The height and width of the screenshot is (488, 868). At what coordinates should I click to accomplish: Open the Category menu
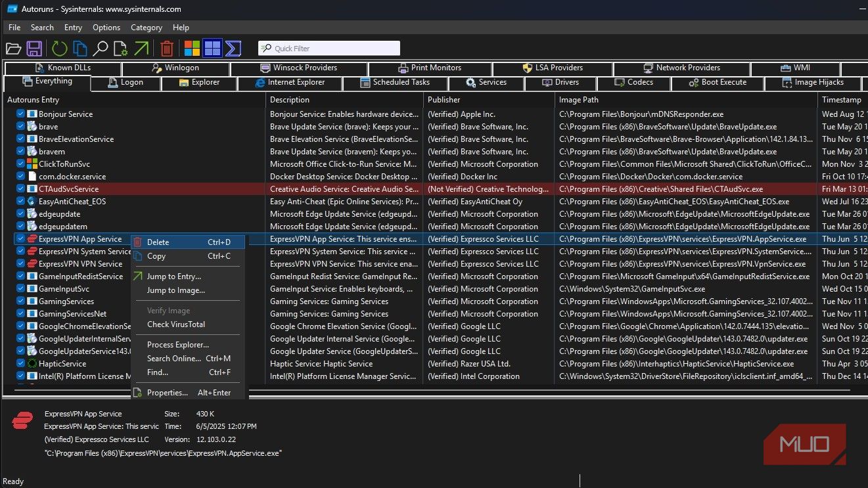click(x=146, y=28)
